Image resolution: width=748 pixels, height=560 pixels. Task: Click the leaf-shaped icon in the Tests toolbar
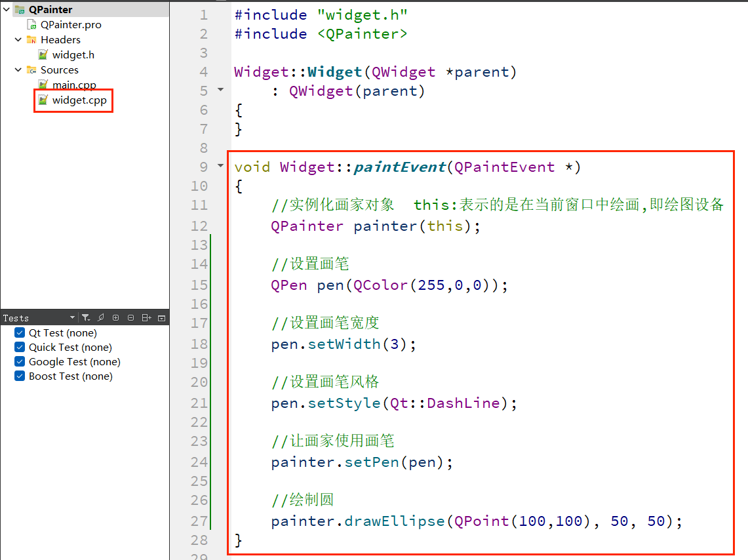pyautogui.click(x=101, y=317)
